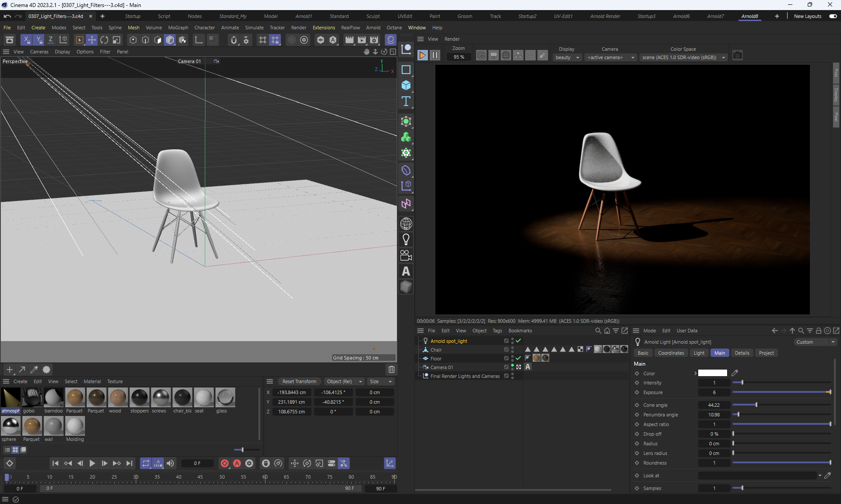Select the Rotate tool
The image size is (841, 504).
tap(104, 40)
